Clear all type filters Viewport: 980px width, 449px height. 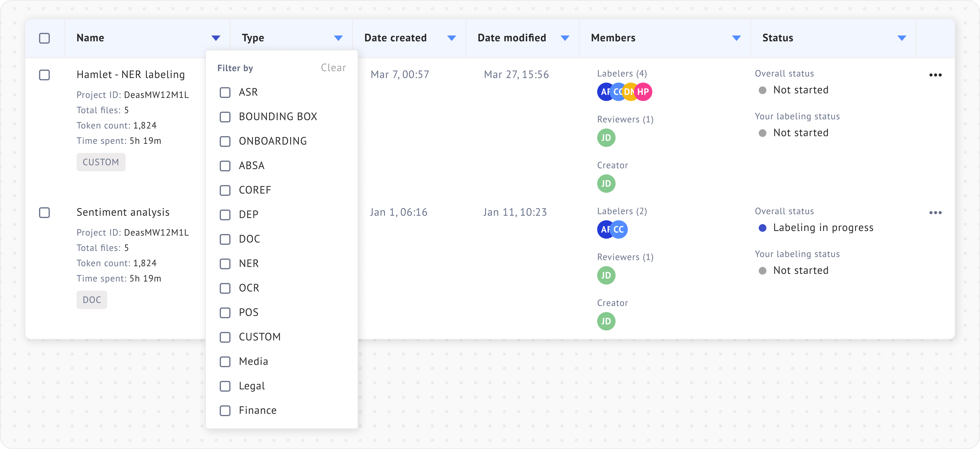pos(333,68)
